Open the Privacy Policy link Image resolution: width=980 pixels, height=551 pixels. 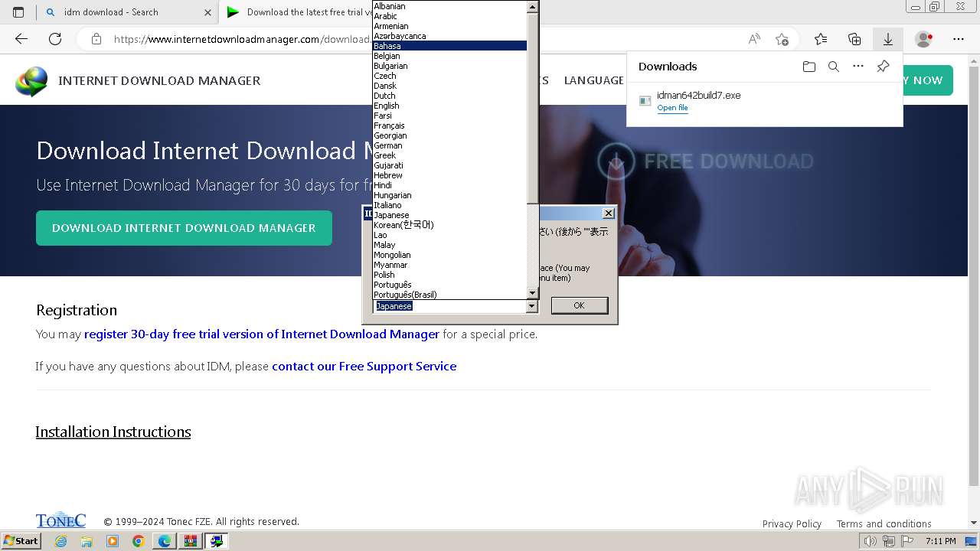pyautogui.click(x=792, y=524)
